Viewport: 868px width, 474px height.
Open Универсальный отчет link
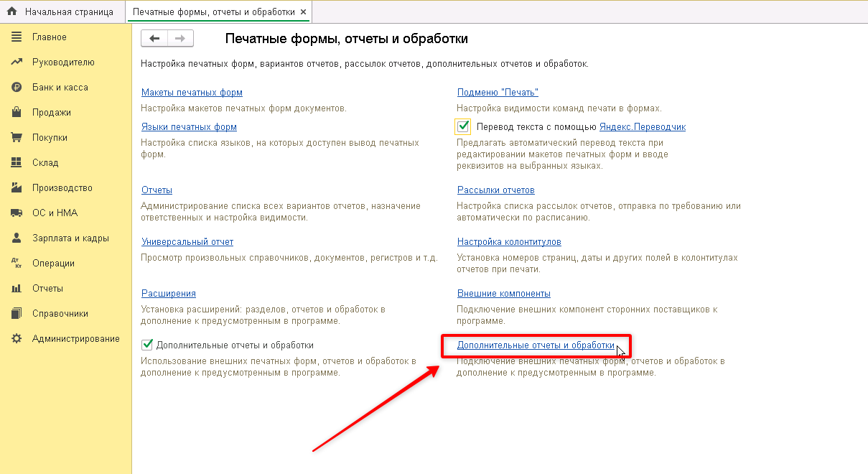187,242
